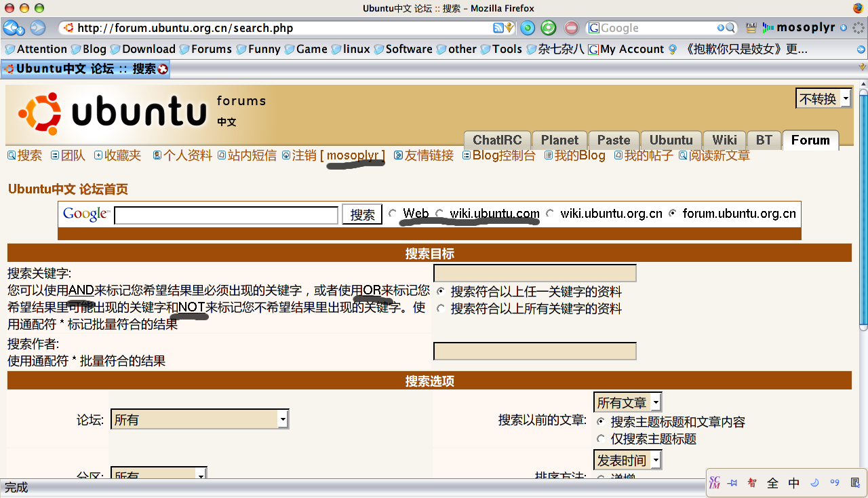Open the linux bookmark folder
This screenshot has height=498, width=868.
[350, 49]
